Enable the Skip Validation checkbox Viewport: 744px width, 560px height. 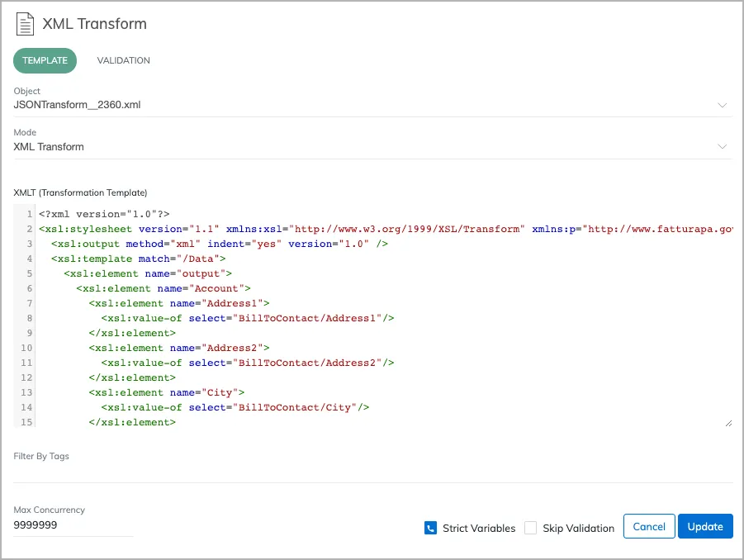(530, 528)
